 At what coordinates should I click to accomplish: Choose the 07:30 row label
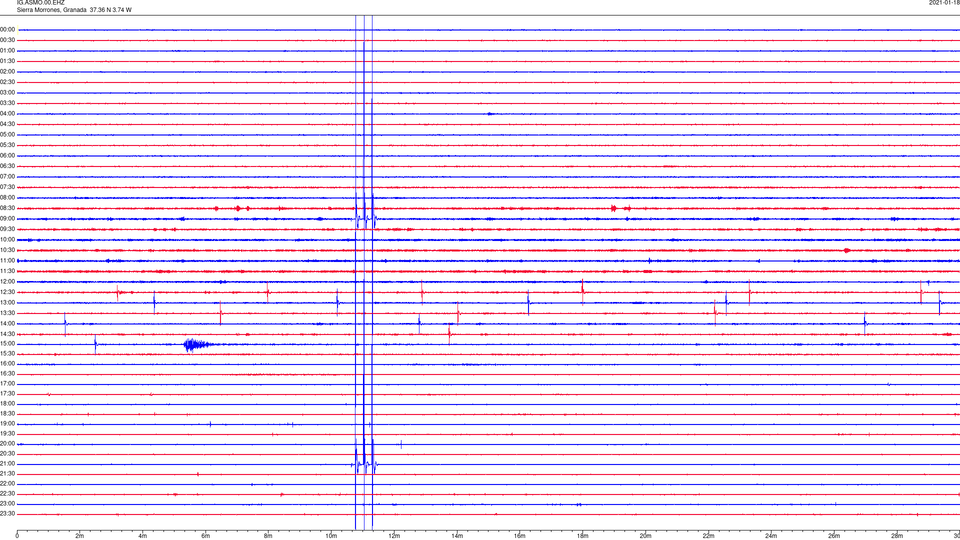[x=8, y=187]
